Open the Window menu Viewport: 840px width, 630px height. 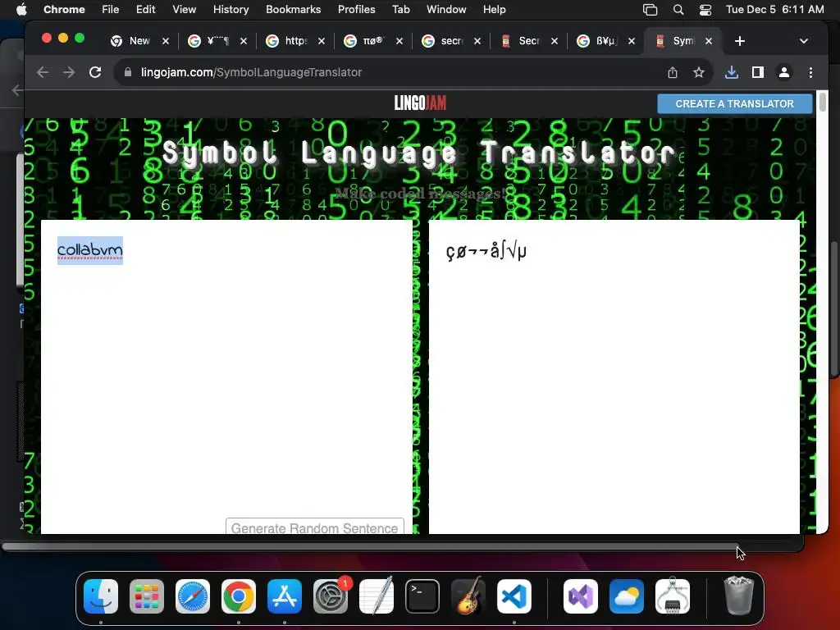pos(446,10)
